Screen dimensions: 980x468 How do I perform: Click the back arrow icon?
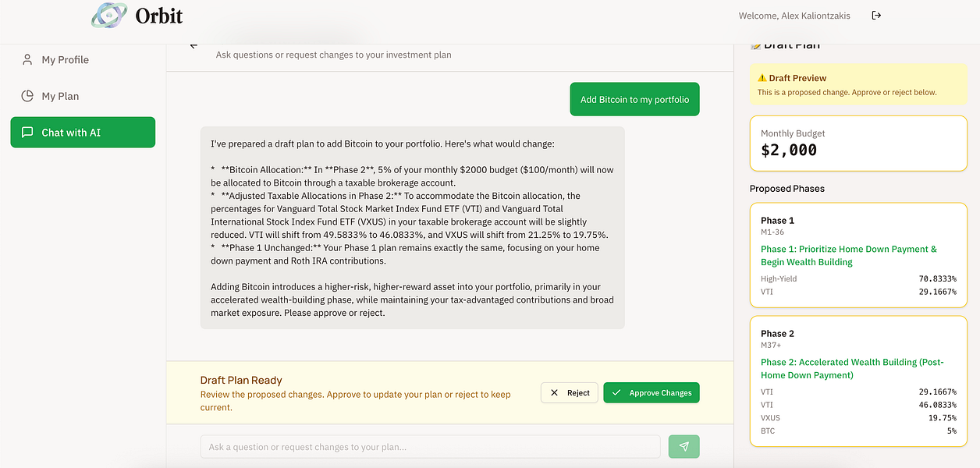point(194,45)
